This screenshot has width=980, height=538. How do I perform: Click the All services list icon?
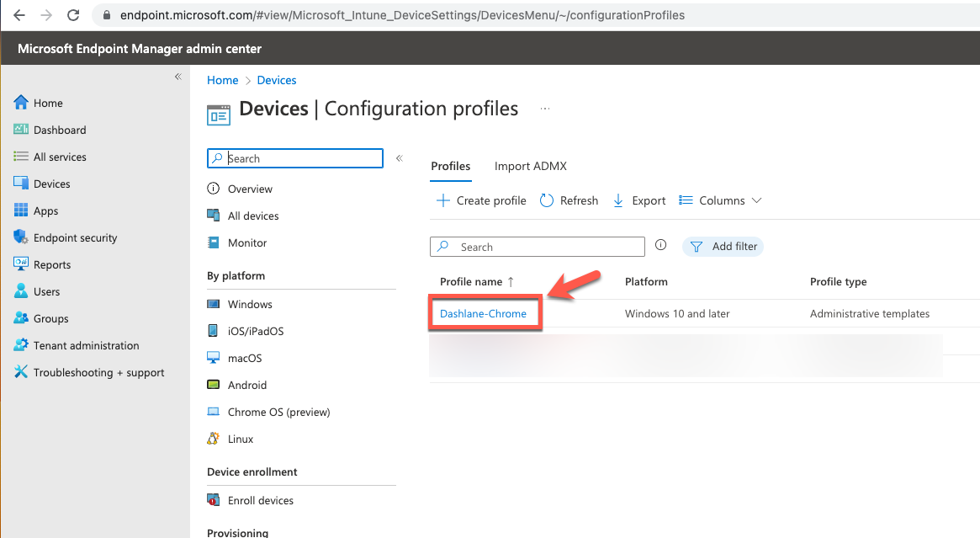(21, 156)
